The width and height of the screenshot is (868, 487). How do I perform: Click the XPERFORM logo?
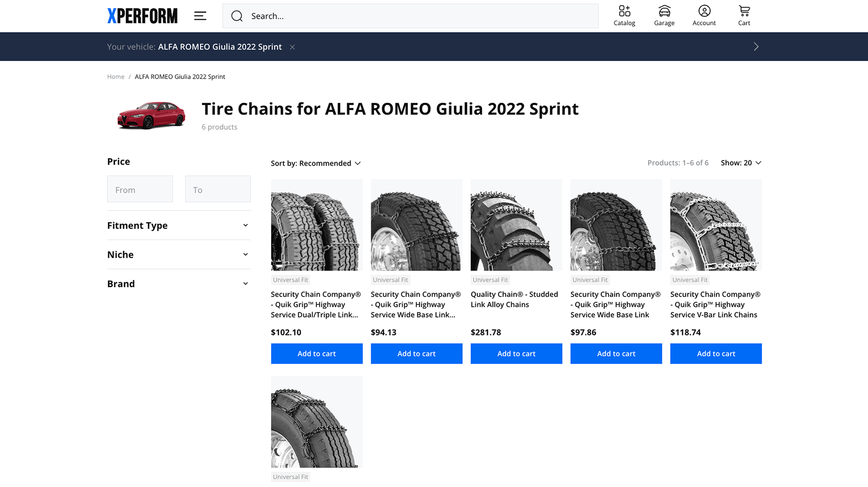(x=142, y=16)
